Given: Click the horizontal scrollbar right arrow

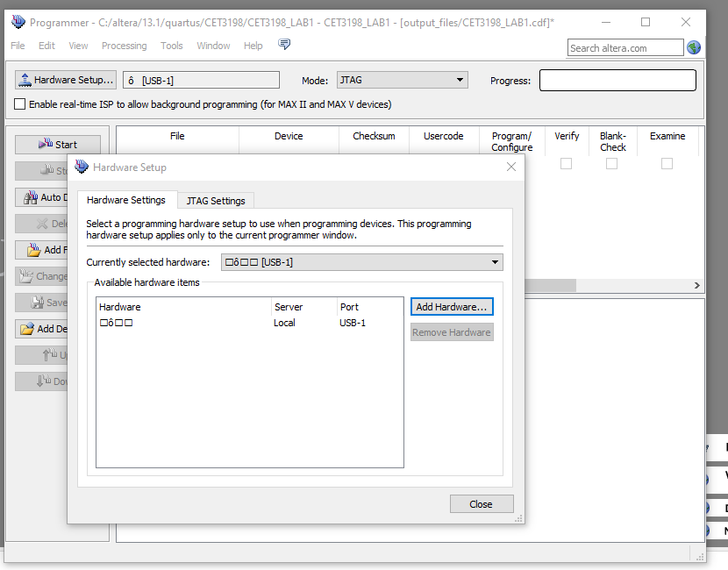Looking at the screenshot, I should click(x=697, y=286).
